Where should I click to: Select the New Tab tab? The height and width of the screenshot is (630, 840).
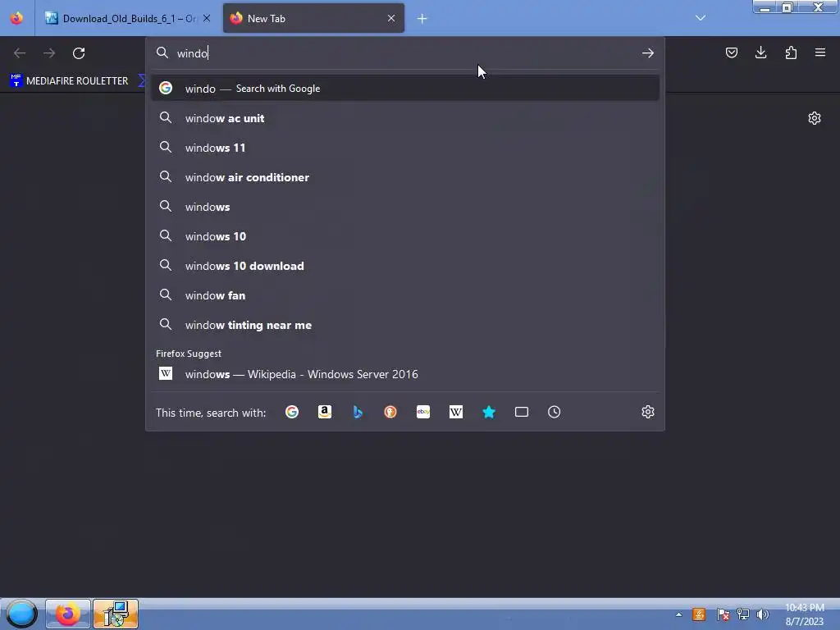pyautogui.click(x=313, y=18)
